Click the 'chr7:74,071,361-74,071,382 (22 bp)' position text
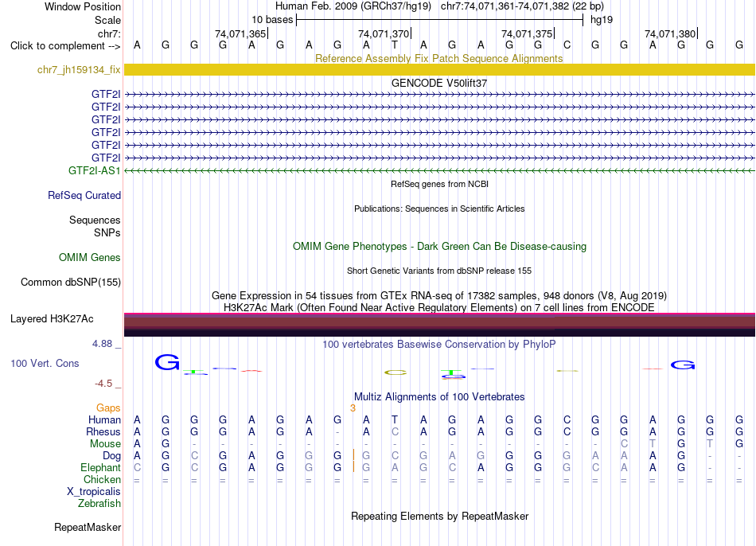756x546 pixels. pyautogui.click(x=522, y=6)
